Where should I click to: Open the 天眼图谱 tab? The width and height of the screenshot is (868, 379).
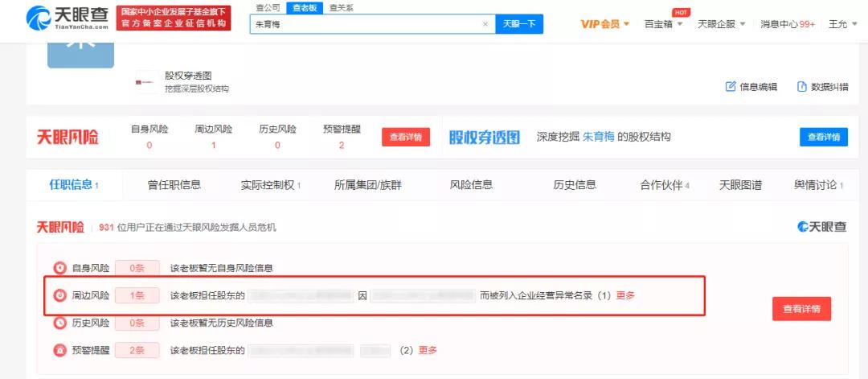pyautogui.click(x=740, y=185)
